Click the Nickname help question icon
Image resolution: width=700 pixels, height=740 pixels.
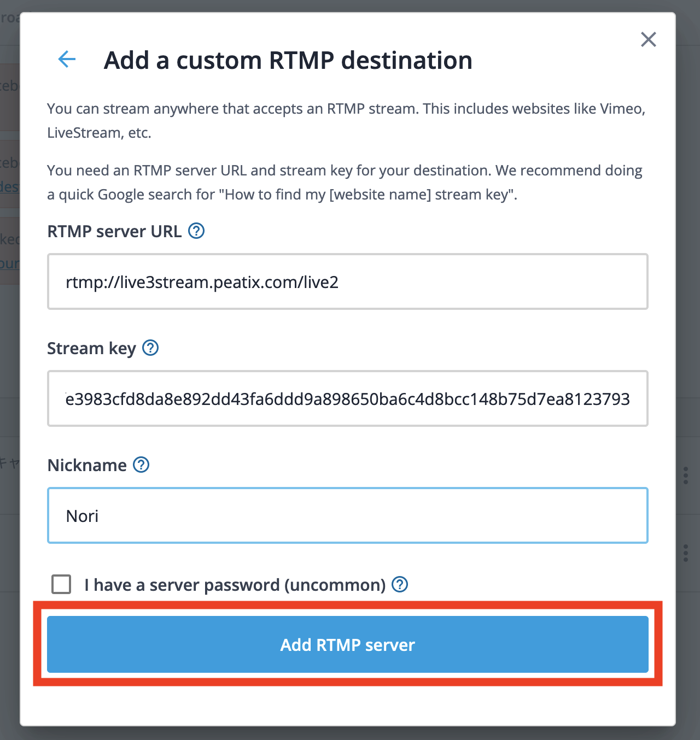tap(141, 465)
